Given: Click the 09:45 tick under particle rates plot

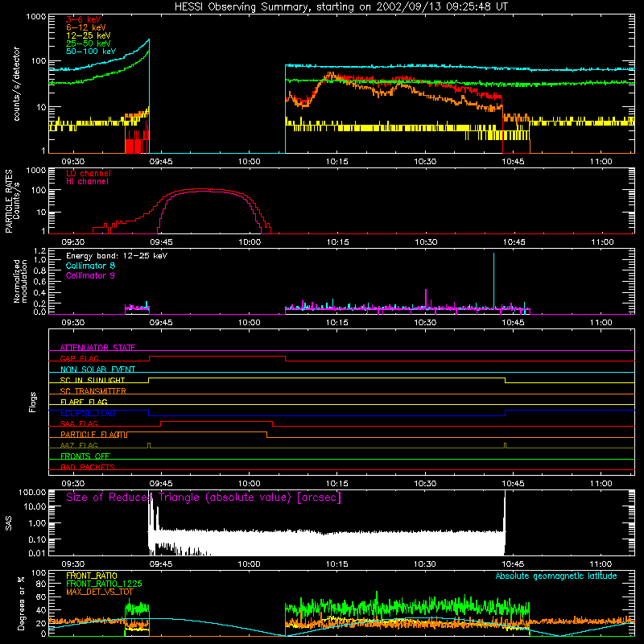Looking at the screenshot, I should tap(161, 242).
